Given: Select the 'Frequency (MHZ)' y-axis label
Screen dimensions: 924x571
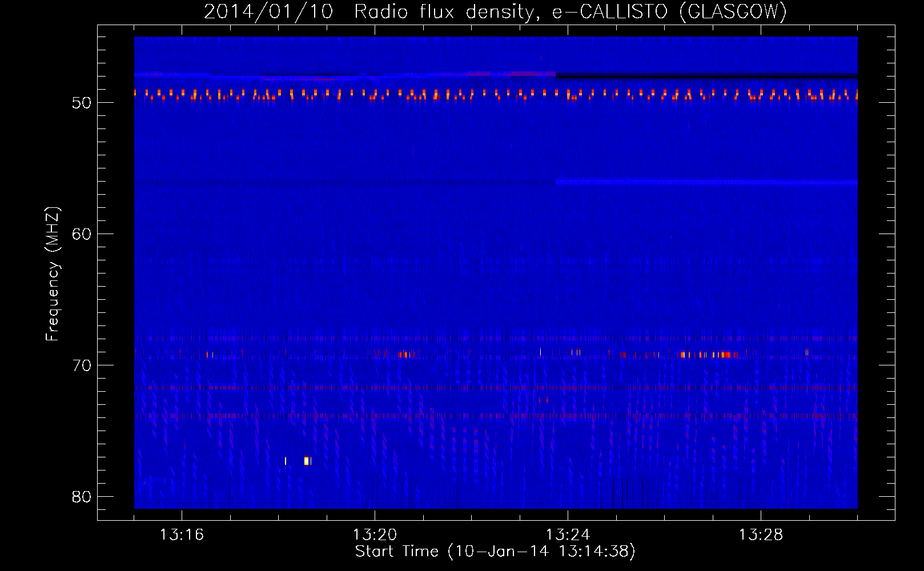Looking at the screenshot, I should click(x=52, y=274).
